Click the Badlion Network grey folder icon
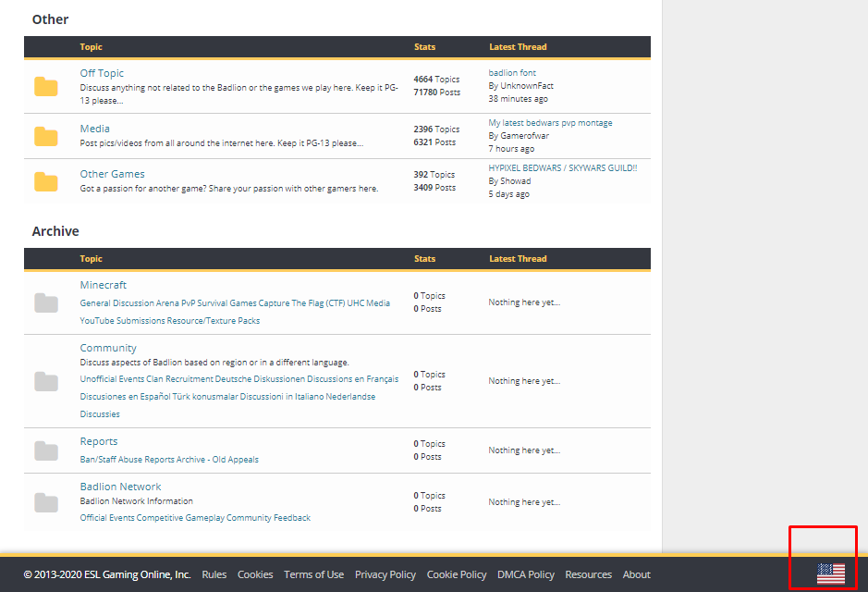This screenshot has height=592, width=868. pyautogui.click(x=46, y=502)
